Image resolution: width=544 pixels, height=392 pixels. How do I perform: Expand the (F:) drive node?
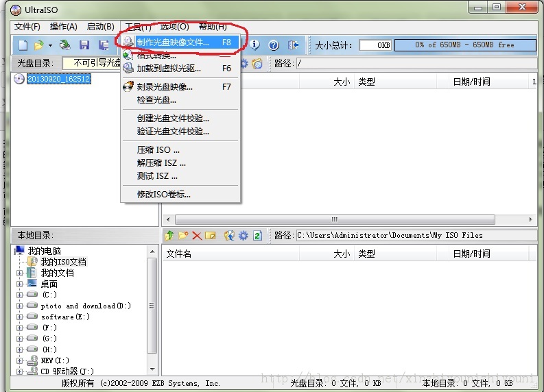tap(19, 328)
